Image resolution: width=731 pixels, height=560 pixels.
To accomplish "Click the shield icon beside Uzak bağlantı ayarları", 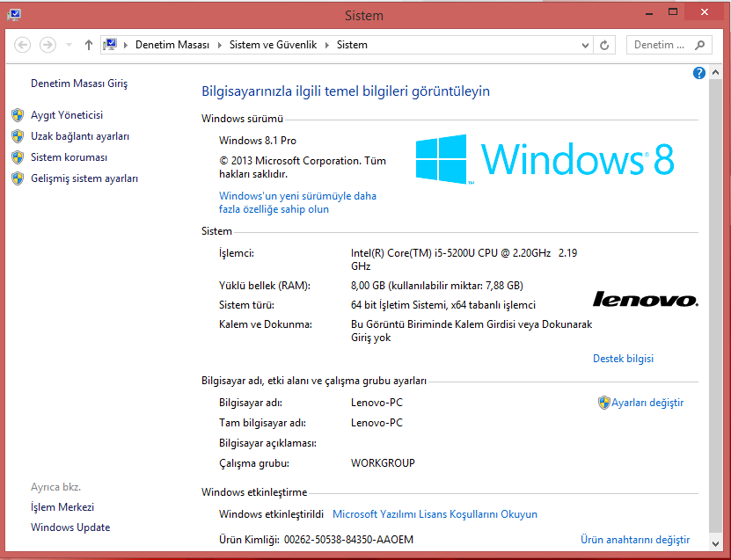I will pyautogui.click(x=18, y=136).
